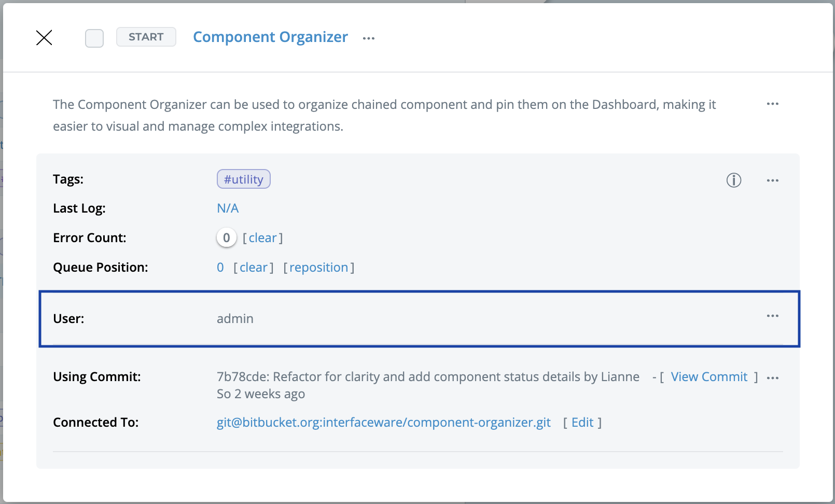The image size is (835, 504).
Task: Click the info icon near Tags
Action: (x=733, y=180)
